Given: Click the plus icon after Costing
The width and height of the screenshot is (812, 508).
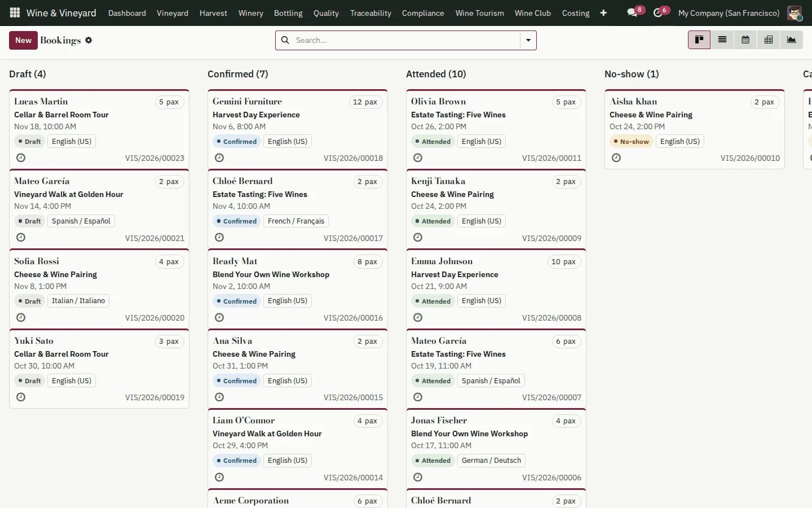Looking at the screenshot, I should point(603,13).
